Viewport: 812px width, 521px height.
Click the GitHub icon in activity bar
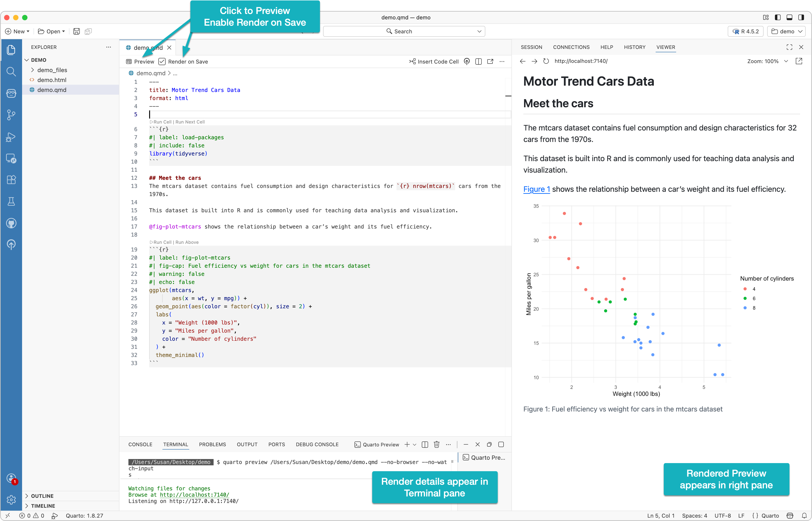pos(11,223)
